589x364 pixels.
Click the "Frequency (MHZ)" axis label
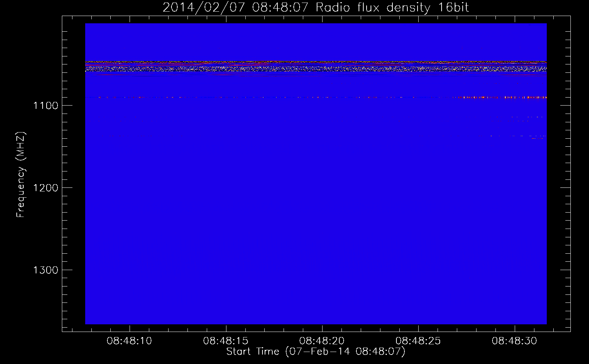point(21,175)
